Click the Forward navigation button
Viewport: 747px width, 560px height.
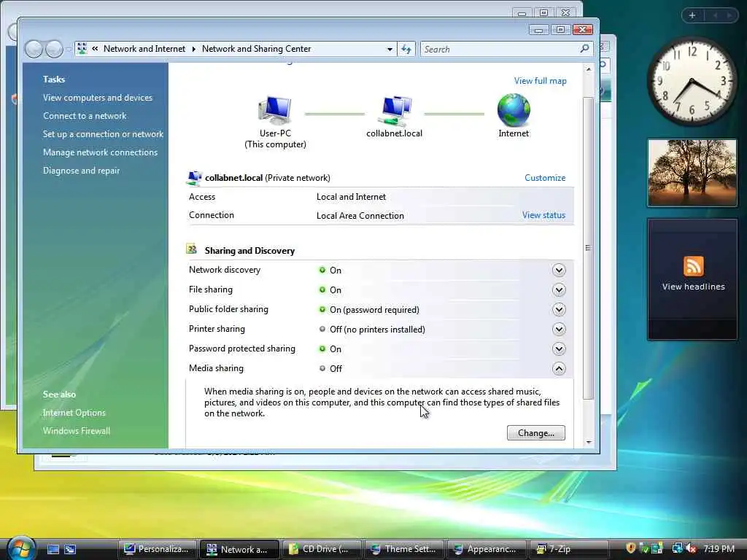coord(54,49)
